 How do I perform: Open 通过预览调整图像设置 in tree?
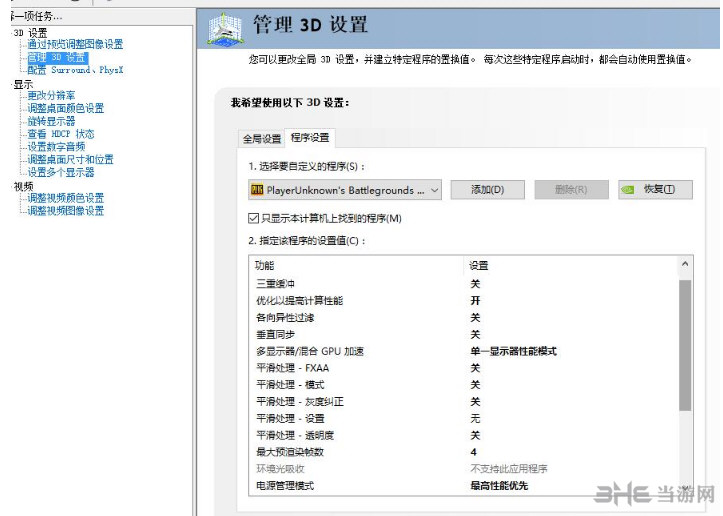coord(75,44)
